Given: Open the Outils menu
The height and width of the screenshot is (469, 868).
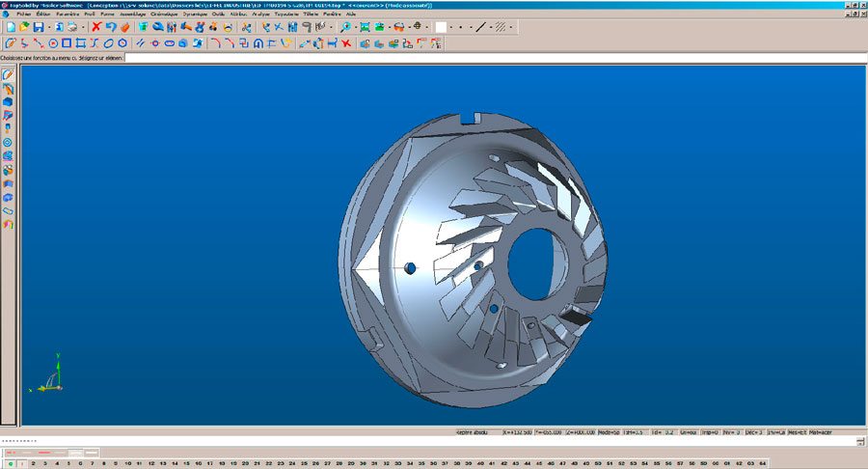Looking at the screenshot, I should click(218, 14).
